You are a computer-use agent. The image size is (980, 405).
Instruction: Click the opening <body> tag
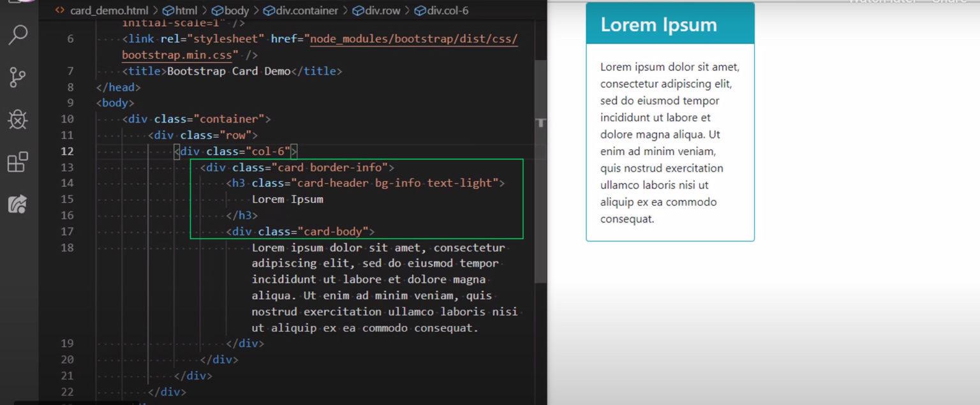click(x=115, y=103)
